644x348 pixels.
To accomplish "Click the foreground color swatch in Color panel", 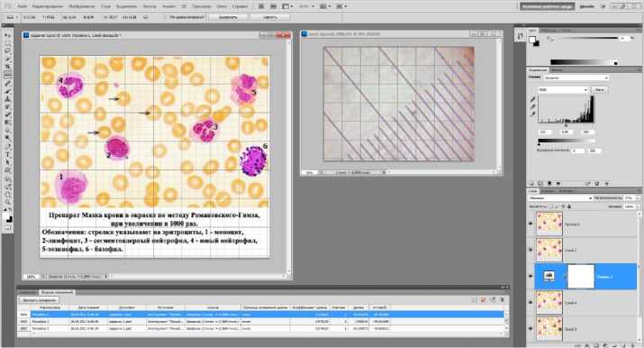I will point(532,40).
